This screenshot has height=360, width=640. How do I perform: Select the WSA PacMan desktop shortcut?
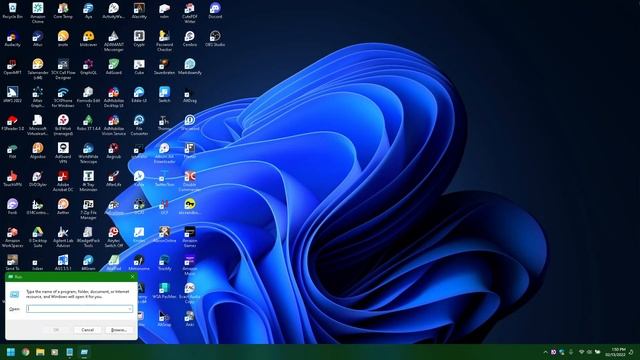coord(164,291)
